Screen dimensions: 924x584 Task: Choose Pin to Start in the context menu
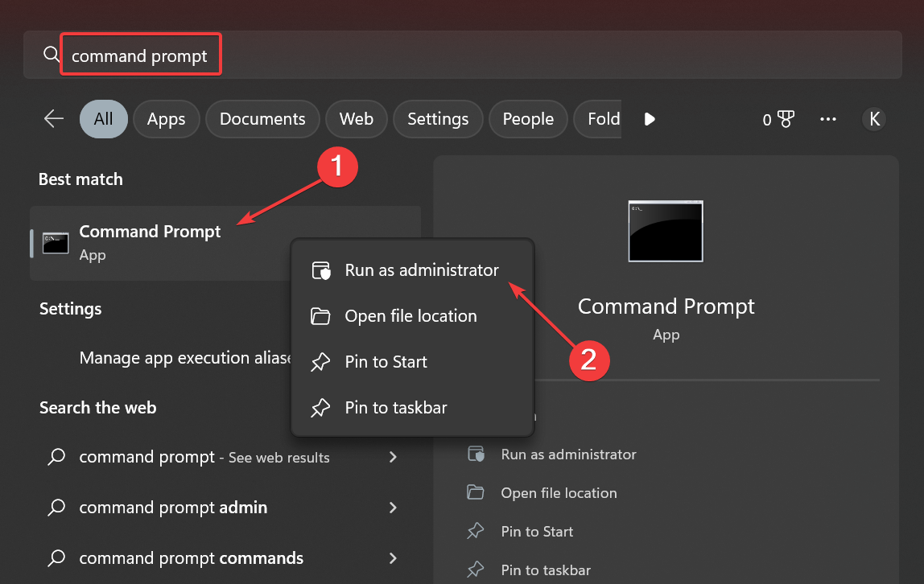412,362
